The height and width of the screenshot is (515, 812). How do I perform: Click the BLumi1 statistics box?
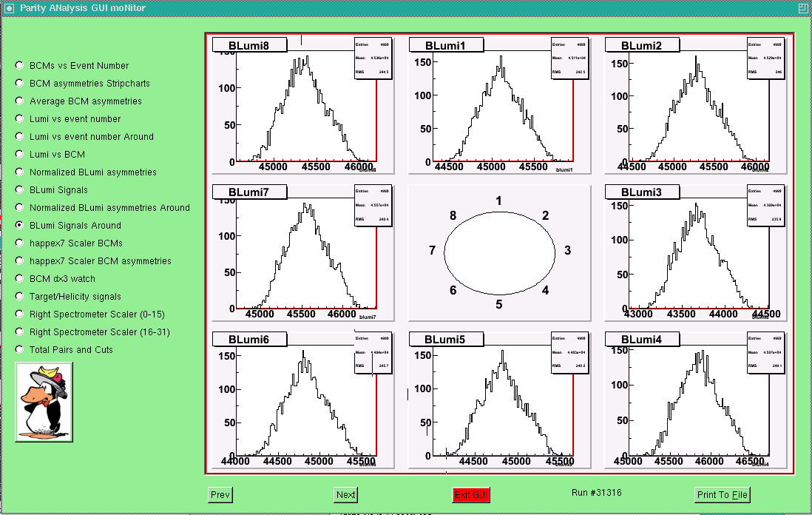click(569, 58)
